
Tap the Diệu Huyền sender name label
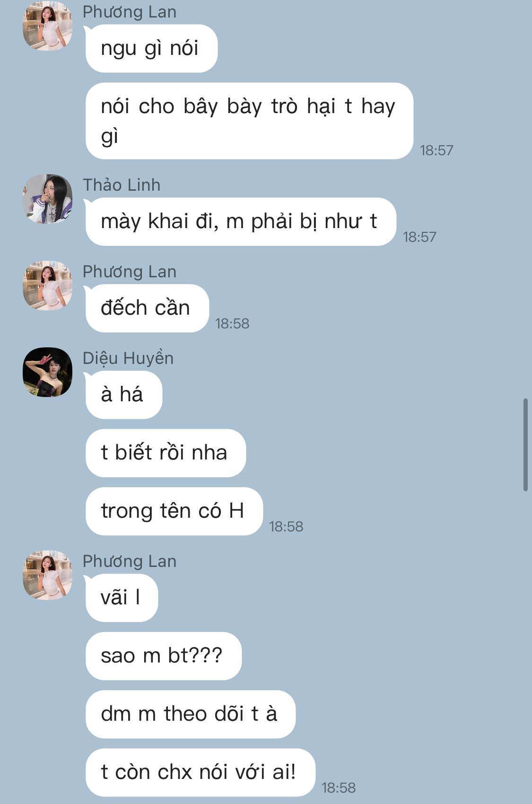coord(128,358)
